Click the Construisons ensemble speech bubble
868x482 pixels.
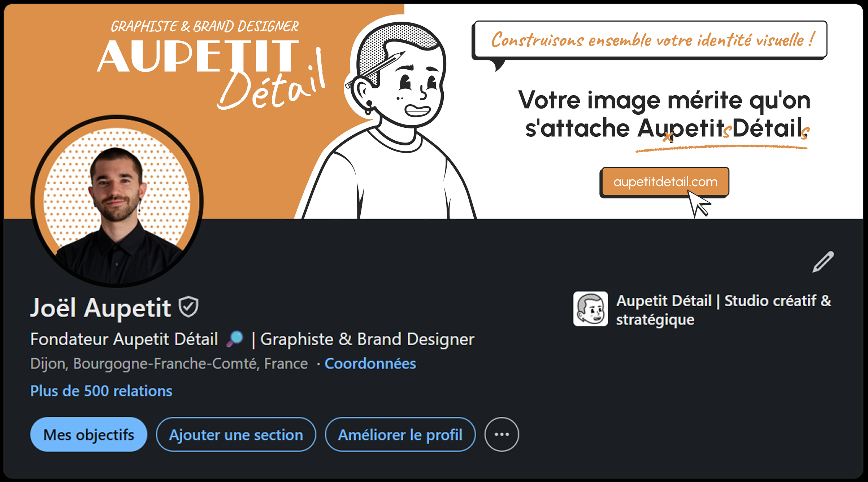650,40
